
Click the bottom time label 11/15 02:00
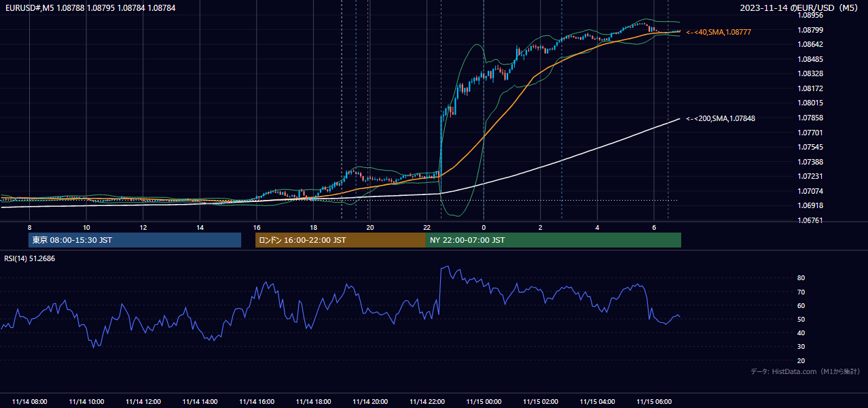(x=541, y=402)
